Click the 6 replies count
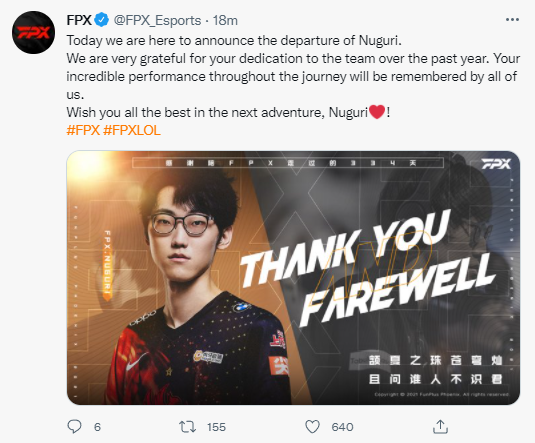This screenshot has width=535, height=443. pos(97,427)
